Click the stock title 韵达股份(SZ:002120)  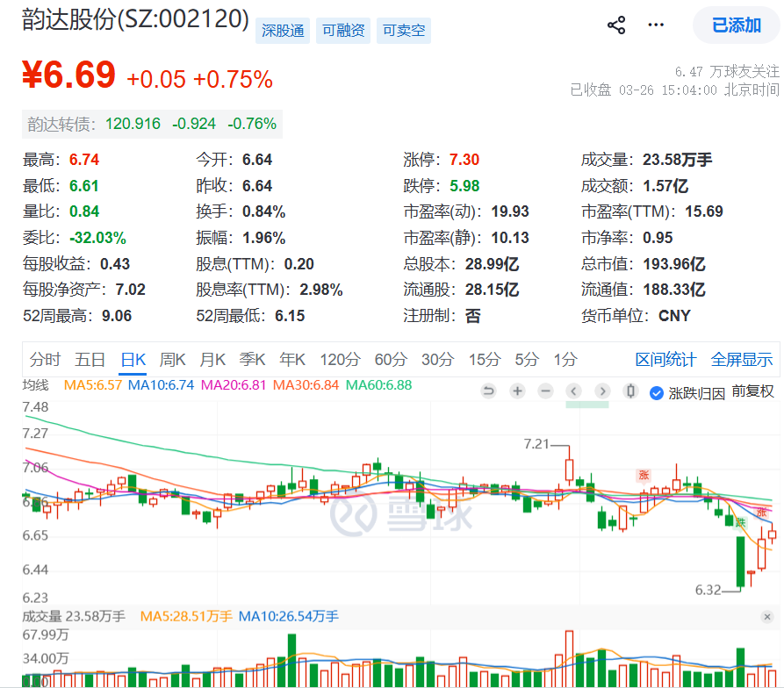click(x=135, y=19)
